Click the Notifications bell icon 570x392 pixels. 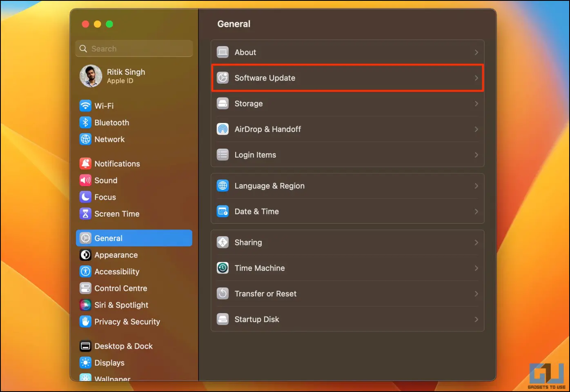(85, 164)
